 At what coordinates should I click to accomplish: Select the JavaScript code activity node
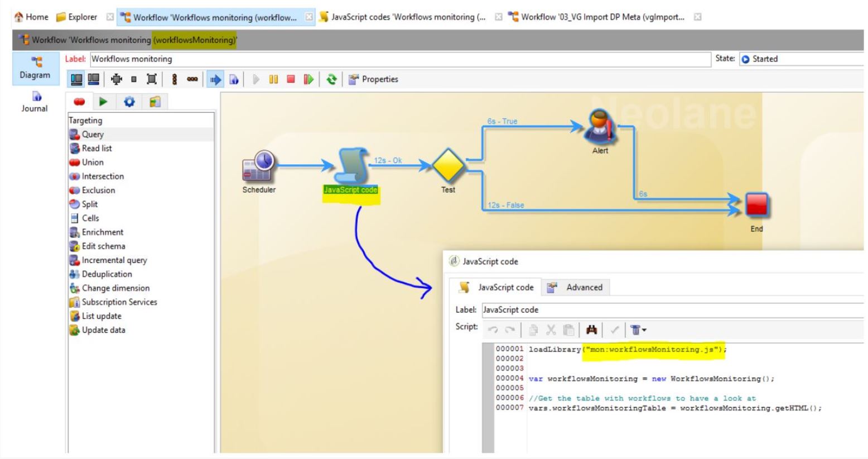tap(351, 166)
